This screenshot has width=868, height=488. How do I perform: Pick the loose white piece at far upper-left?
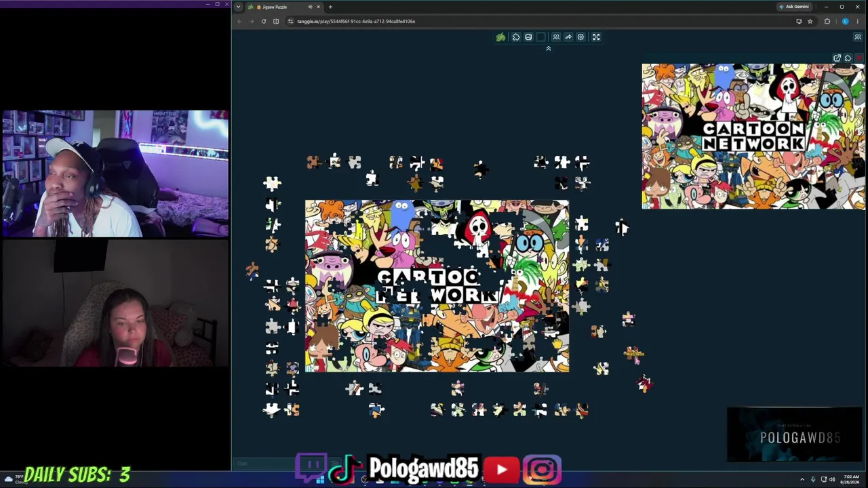[x=272, y=183]
